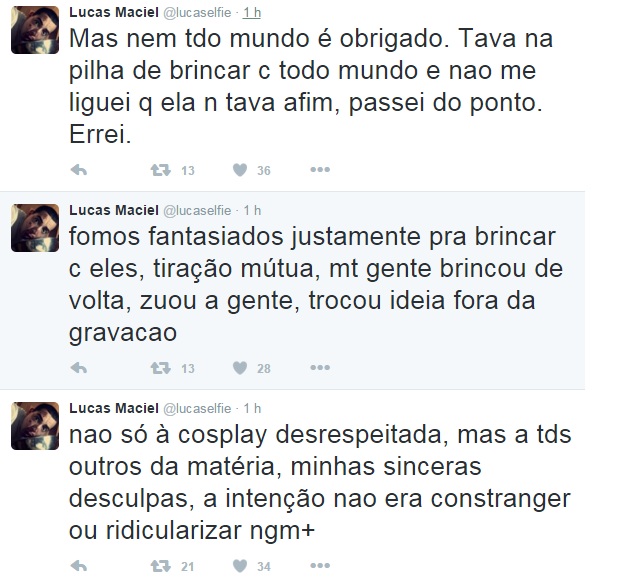The width and height of the screenshot is (626, 582).
Task: Open Lucas Maciel's name on first tweet
Action: [114, 12]
